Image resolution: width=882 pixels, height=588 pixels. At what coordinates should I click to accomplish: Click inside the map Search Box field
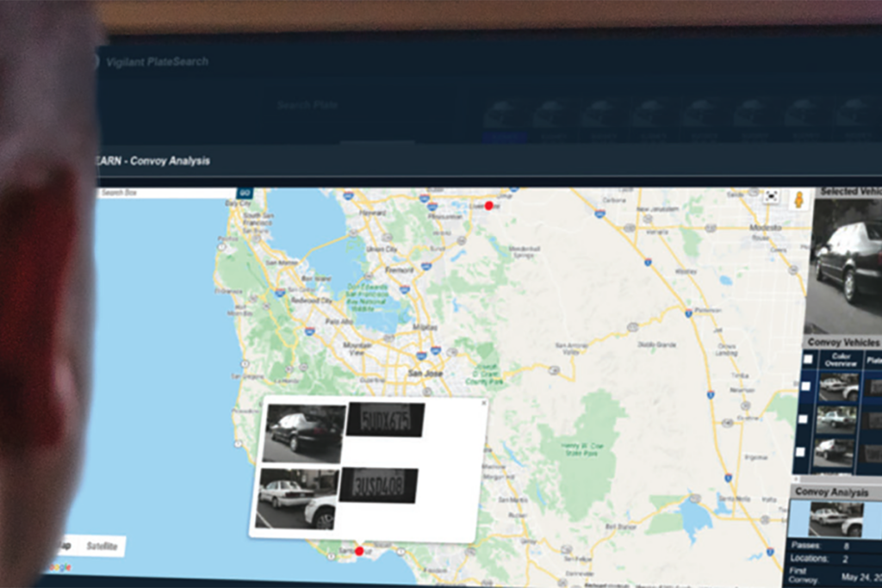click(167, 193)
